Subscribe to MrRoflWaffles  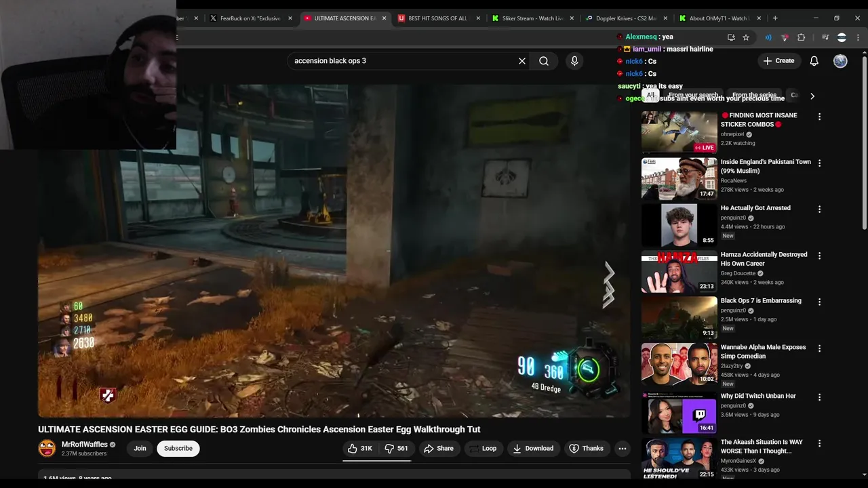coord(178,448)
